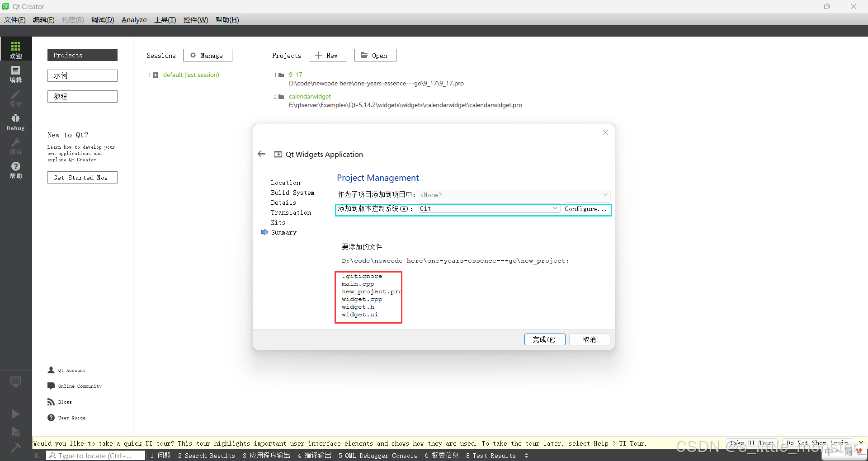Click the .gitignore file entry

pos(362,276)
